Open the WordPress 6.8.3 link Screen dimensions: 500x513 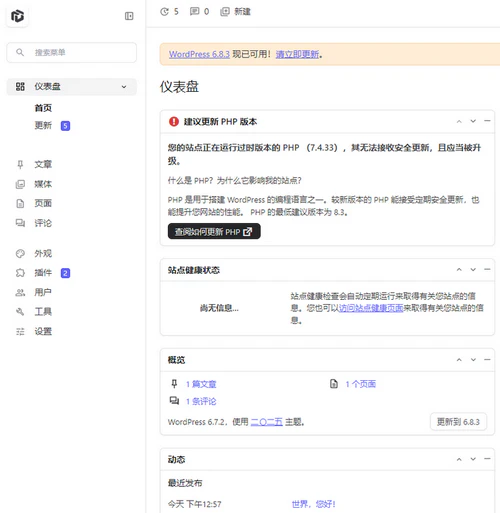point(199,54)
